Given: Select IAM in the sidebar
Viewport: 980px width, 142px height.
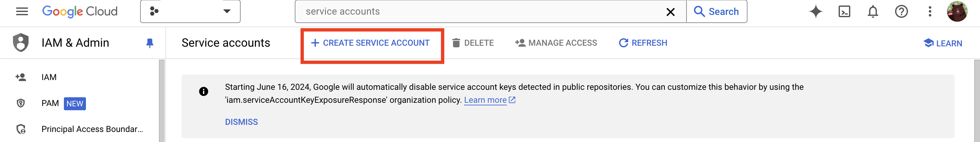Looking at the screenshot, I should pos(49,77).
